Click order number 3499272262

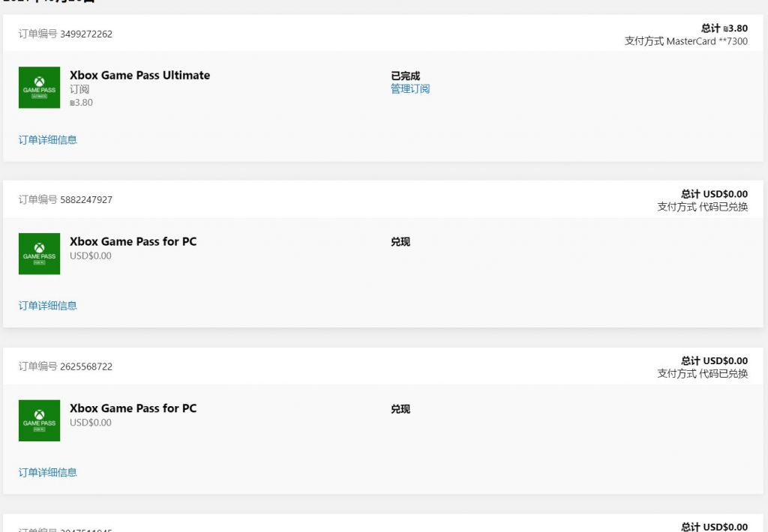(x=86, y=34)
